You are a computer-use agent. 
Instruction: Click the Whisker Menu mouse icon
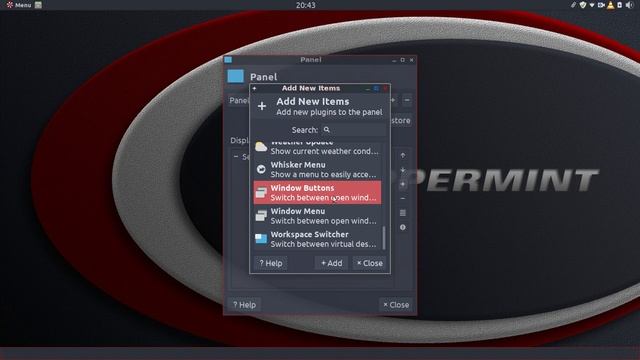click(261, 169)
